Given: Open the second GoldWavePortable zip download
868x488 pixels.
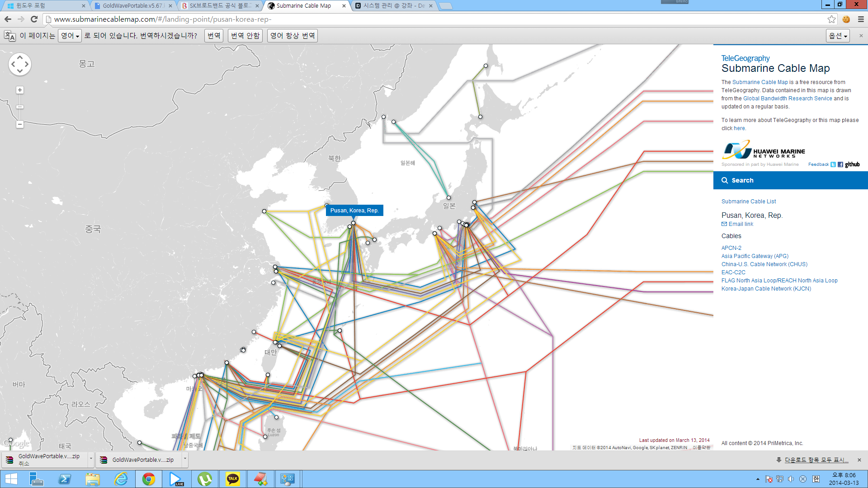Looking at the screenshot, I should tap(138, 460).
